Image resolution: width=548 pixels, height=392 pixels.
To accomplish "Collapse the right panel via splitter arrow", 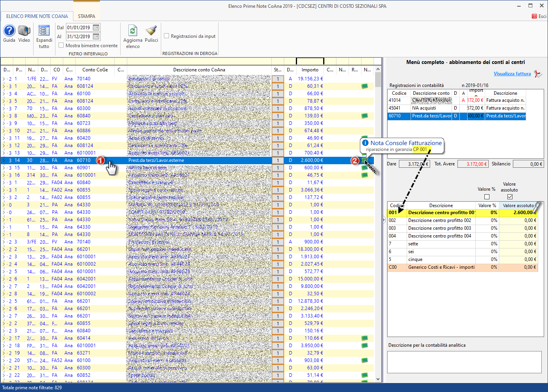I will [x=384, y=220].
